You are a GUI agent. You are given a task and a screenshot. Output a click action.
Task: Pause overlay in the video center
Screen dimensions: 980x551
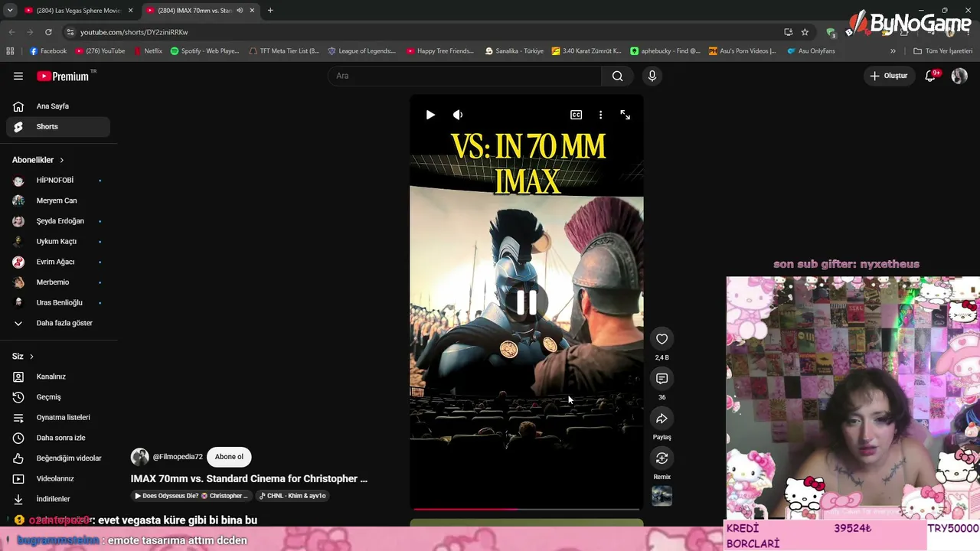[527, 302]
